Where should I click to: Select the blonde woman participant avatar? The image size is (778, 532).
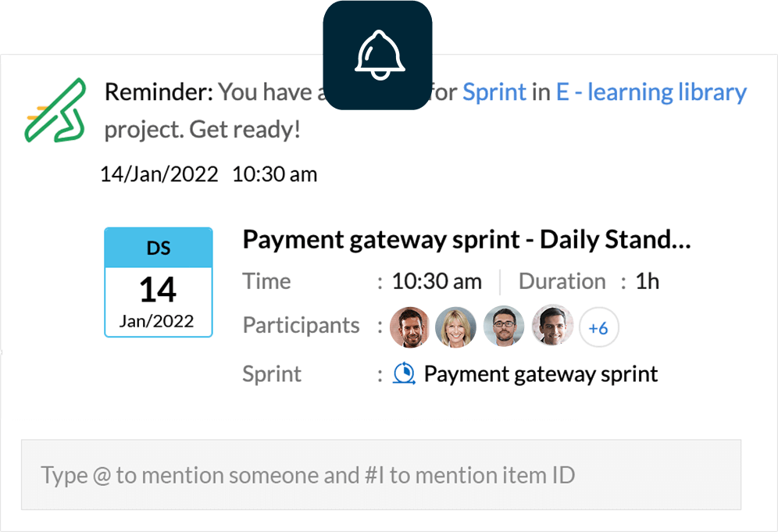455,327
